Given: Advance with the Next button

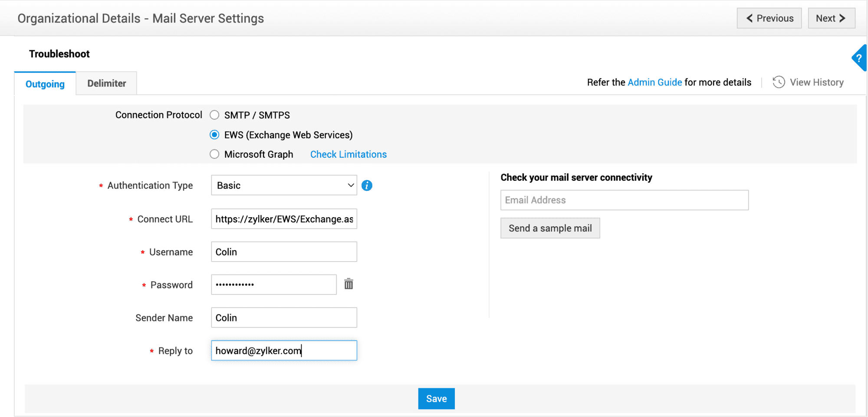Looking at the screenshot, I should (831, 18).
